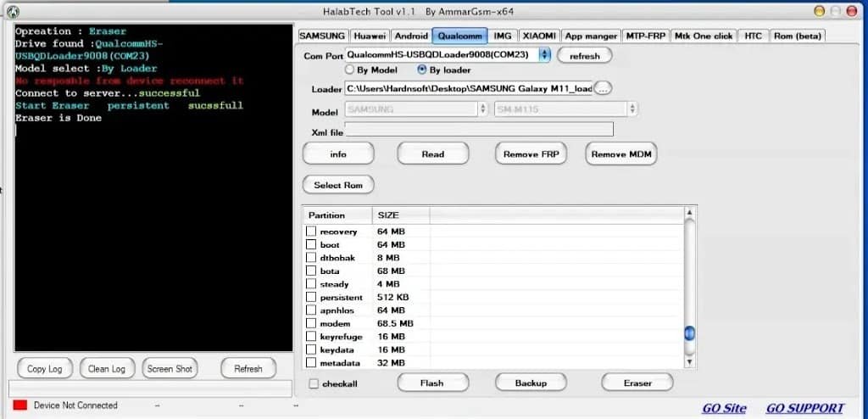Check the apnhlos partition checkbox

point(311,310)
